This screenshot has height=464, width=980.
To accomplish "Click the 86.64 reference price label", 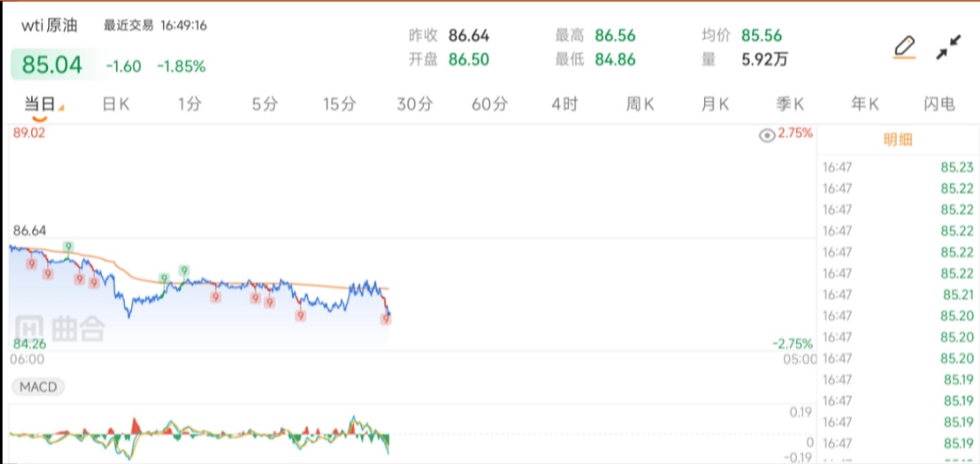I will (x=29, y=231).
